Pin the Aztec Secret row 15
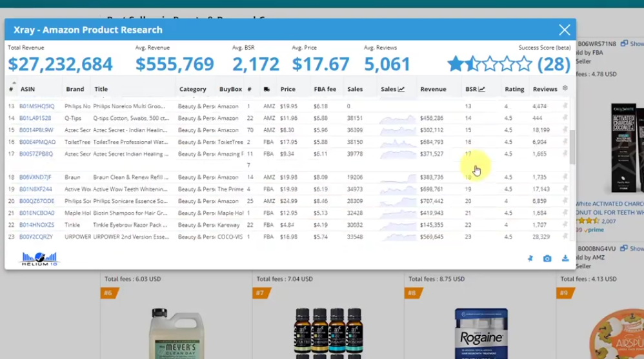 click(565, 130)
